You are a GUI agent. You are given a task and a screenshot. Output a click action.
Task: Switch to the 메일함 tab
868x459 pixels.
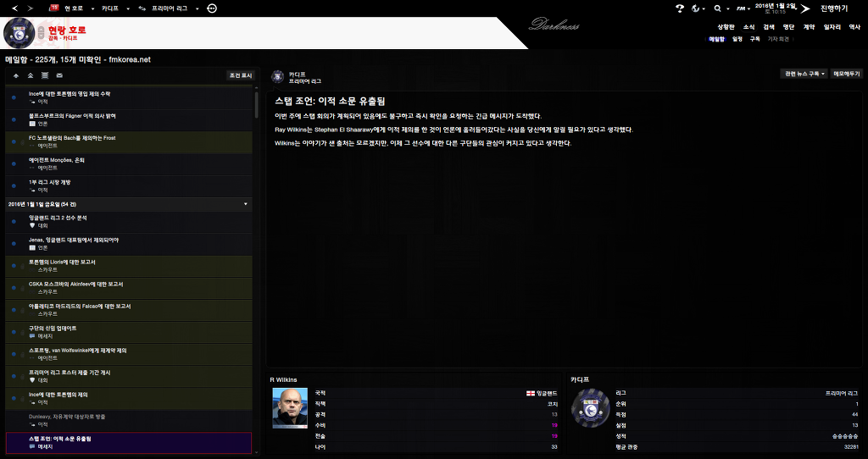716,39
